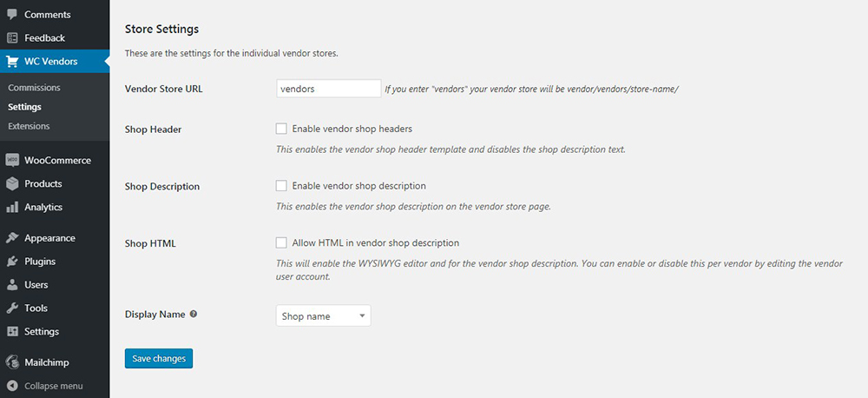Screen dimensions: 868x398
Task: Click the Shop HTML label
Action: (x=150, y=243)
